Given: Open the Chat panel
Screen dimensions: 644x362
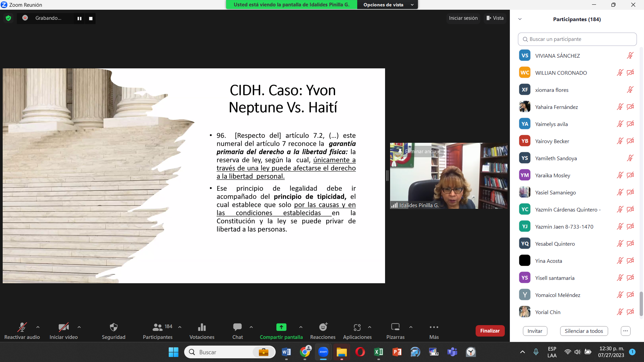Looking at the screenshot, I should 237,327.
